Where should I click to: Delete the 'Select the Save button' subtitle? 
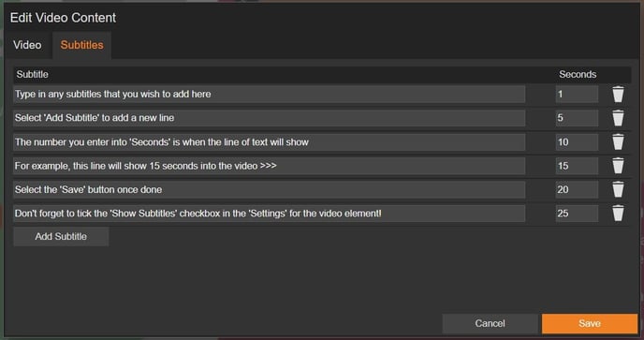tap(618, 189)
